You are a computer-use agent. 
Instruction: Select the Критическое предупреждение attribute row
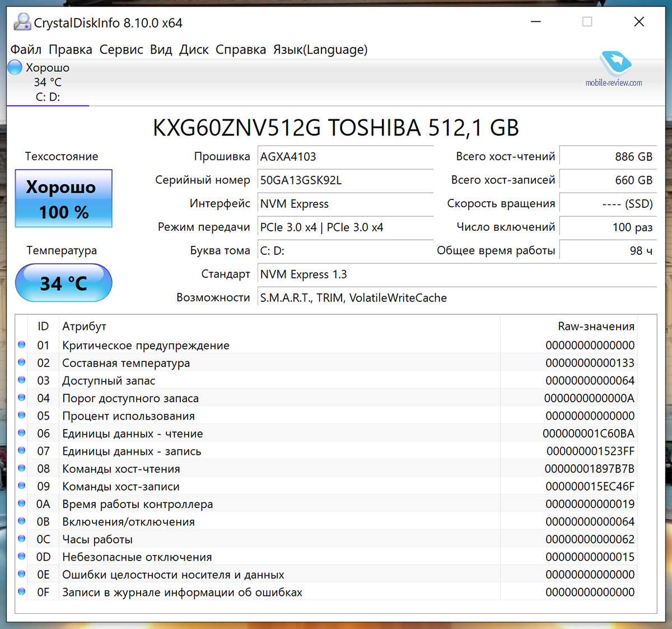pos(326,345)
